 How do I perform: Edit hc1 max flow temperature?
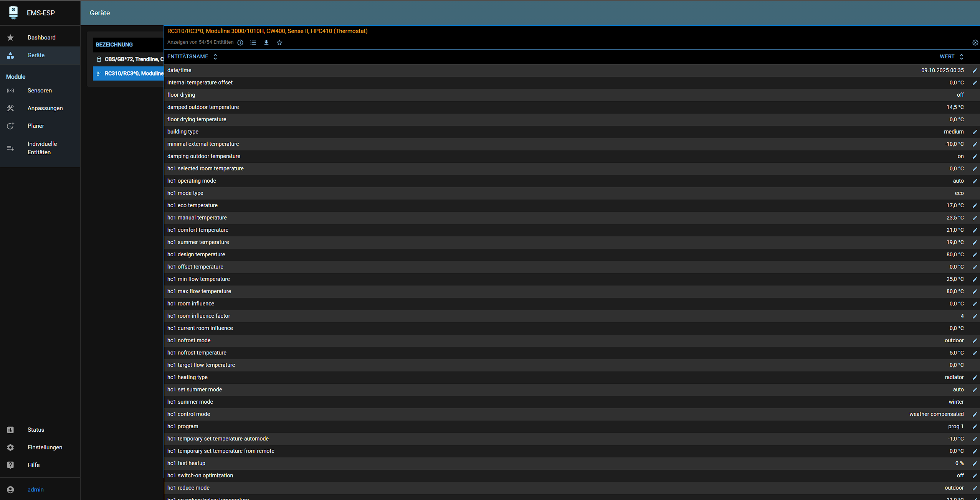975,292
